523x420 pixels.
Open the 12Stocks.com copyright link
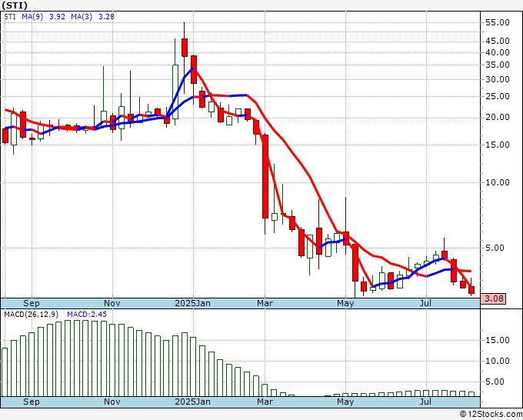[x=491, y=415]
